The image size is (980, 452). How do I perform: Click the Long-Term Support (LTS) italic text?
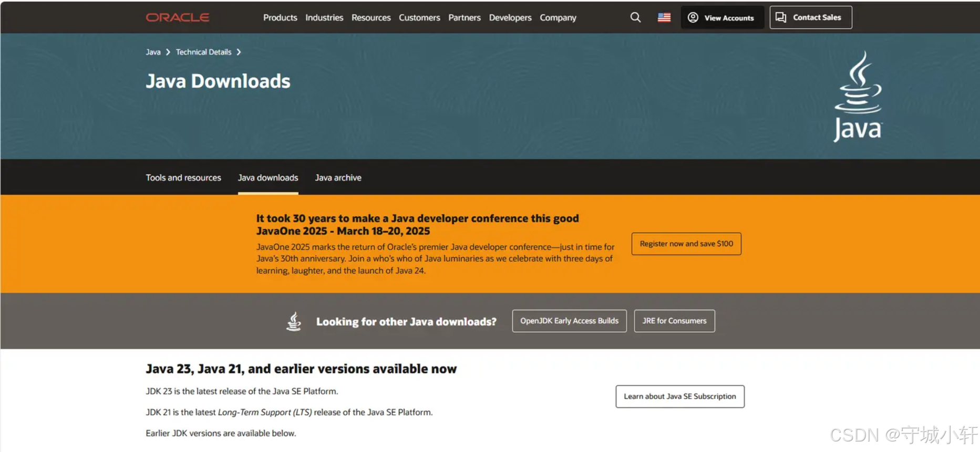coord(265,412)
